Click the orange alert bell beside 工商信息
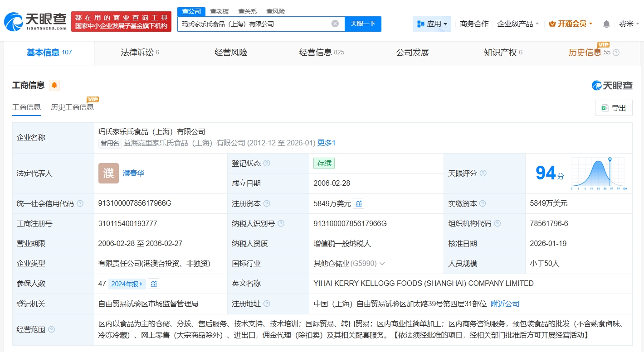The image size is (644, 352). [x=54, y=85]
